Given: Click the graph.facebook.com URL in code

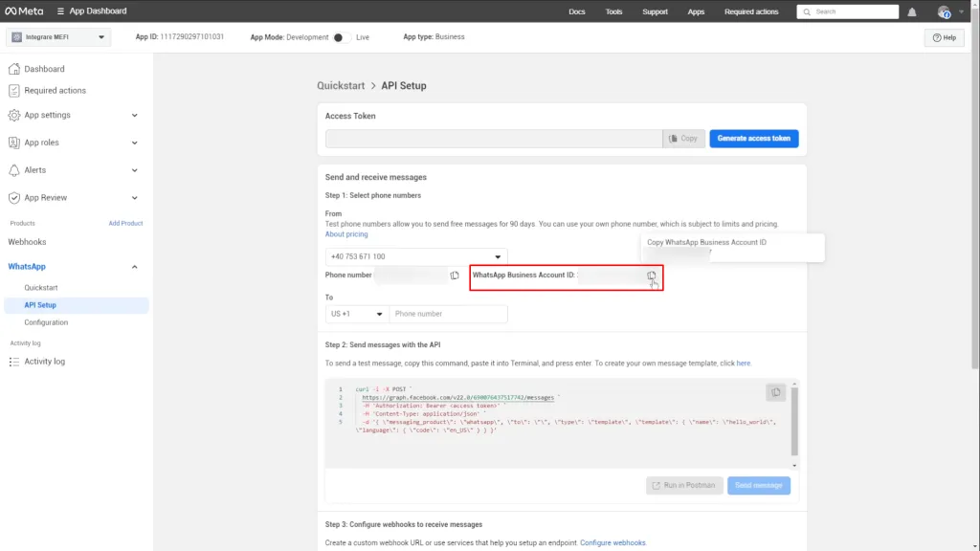Looking at the screenshot, I should pyautogui.click(x=457, y=397).
